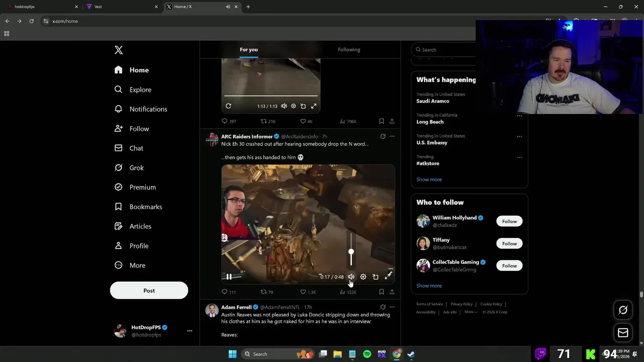This screenshot has height=362, width=644.
Task: Follow William Hollyhand
Action: [509, 221]
